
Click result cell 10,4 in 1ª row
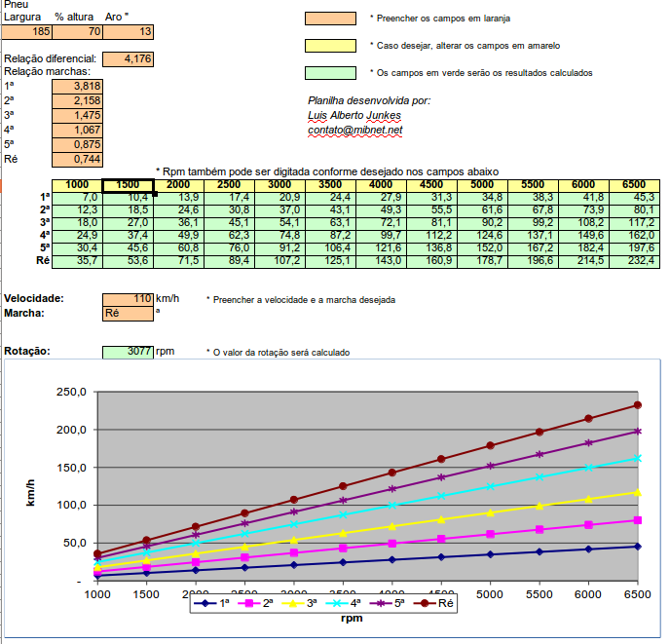click(x=129, y=198)
